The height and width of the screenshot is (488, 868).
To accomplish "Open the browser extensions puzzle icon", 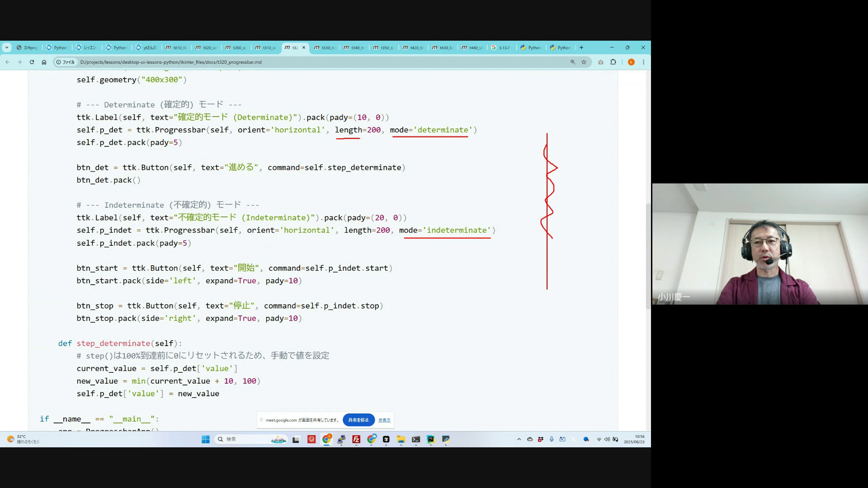I will click(x=613, y=62).
